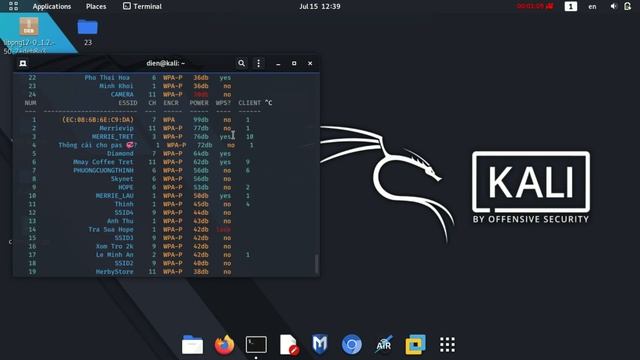
Task: Click the terminal new tab icon
Action: 23,63
